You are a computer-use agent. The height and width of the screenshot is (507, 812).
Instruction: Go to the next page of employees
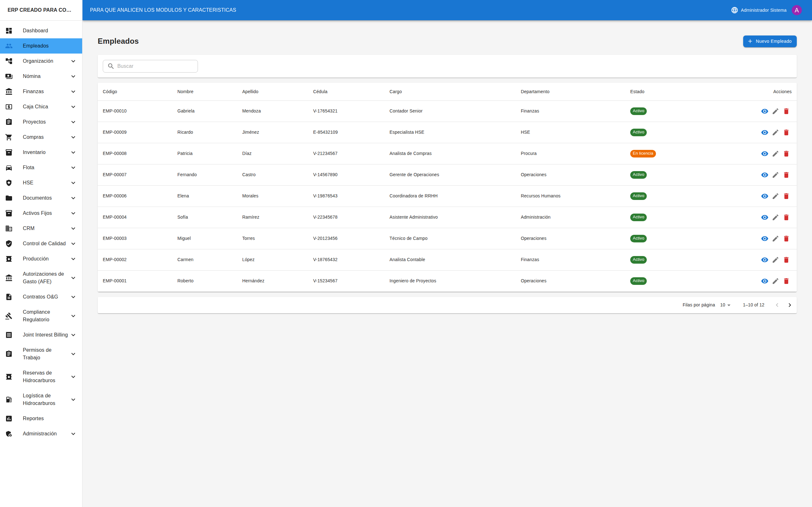789,305
